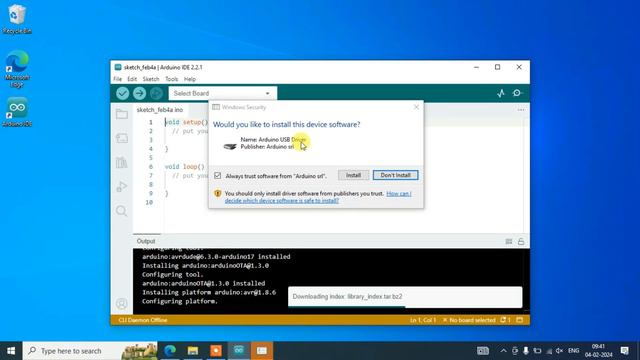Click the editor tab more options ellipsis
640x360 pixels.
click(521, 110)
